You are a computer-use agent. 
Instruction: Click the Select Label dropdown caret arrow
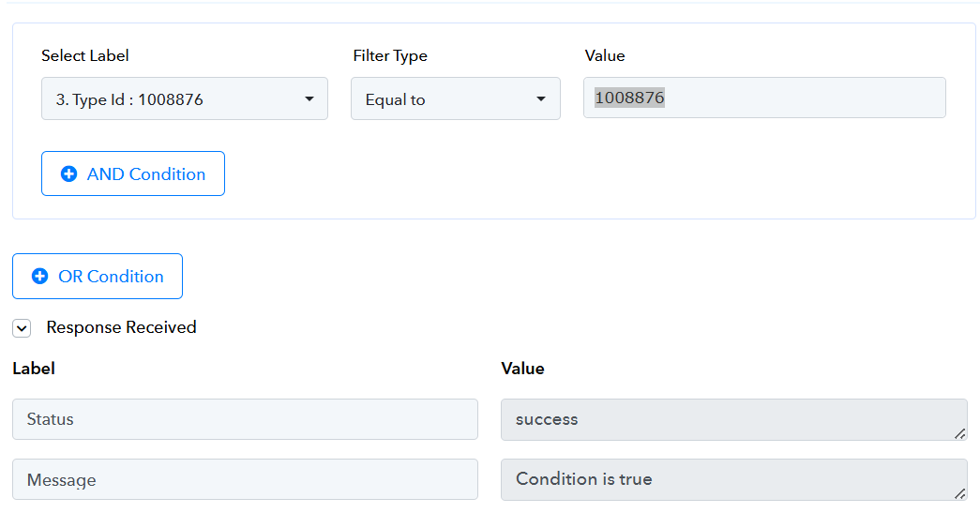pyautogui.click(x=309, y=99)
